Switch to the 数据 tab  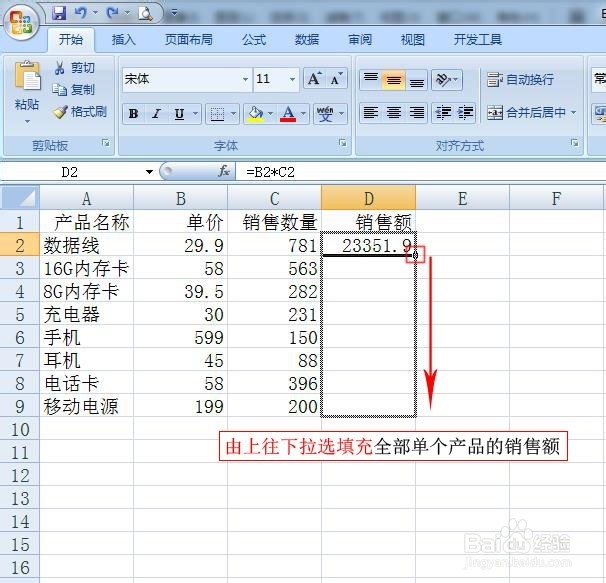tap(307, 39)
